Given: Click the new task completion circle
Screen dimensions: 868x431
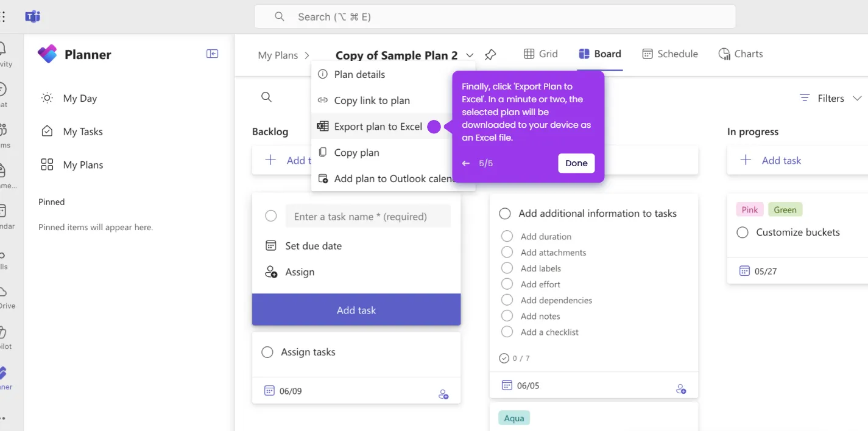Looking at the screenshot, I should click(x=271, y=216).
